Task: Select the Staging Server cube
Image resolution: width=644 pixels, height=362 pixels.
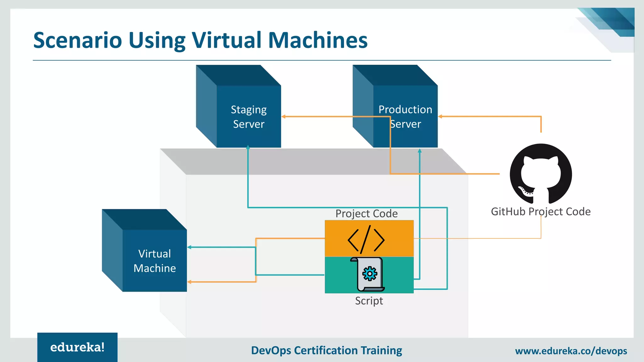Action: [x=248, y=116]
